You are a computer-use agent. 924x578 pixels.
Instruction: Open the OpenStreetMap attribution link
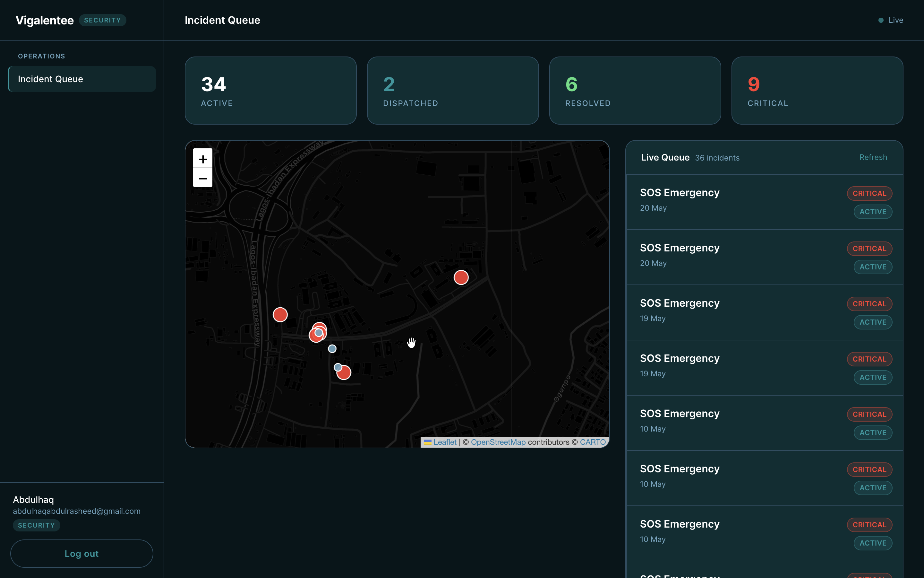tap(498, 442)
